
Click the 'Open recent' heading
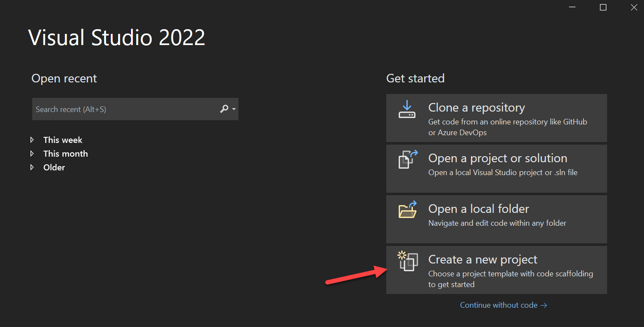64,79
